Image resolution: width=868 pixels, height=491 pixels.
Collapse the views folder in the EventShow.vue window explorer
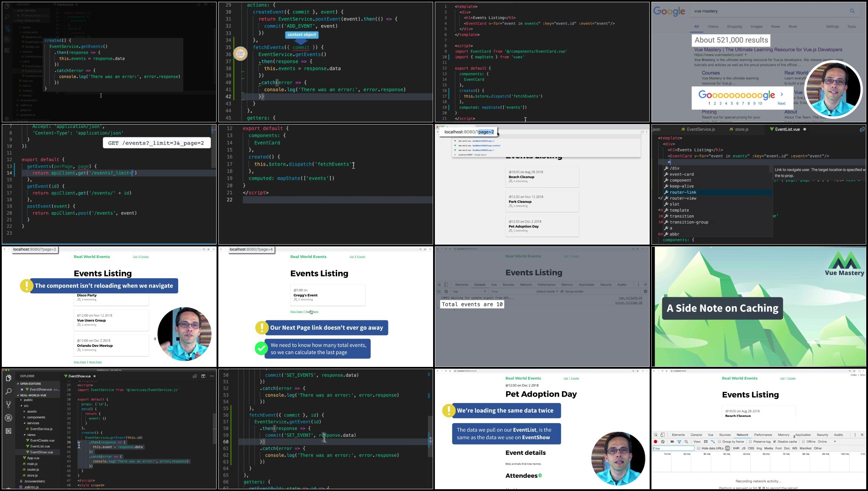[x=29, y=435]
